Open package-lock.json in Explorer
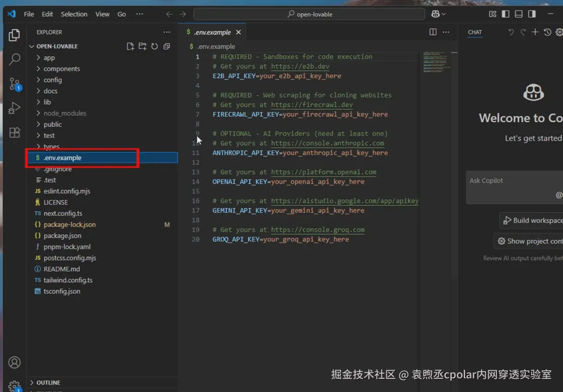The height and width of the screenshot is (392, 563). point(102,225)
